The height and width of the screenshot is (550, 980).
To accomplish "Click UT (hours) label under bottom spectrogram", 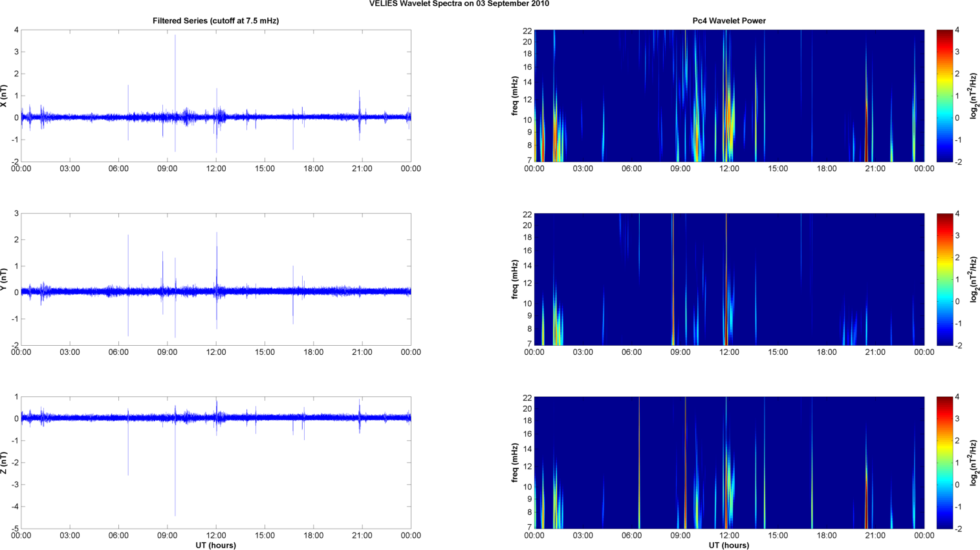I will click(x=728, y=545).
